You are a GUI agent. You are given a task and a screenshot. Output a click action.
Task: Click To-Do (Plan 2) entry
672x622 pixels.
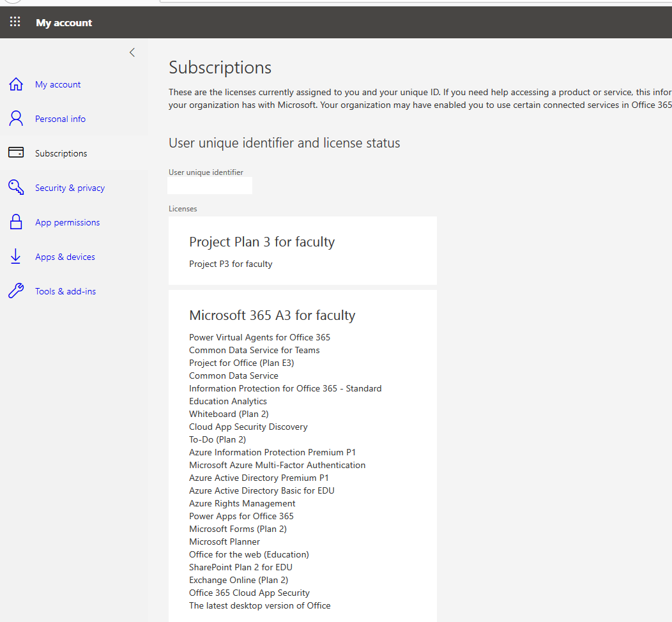click(218, 439)
